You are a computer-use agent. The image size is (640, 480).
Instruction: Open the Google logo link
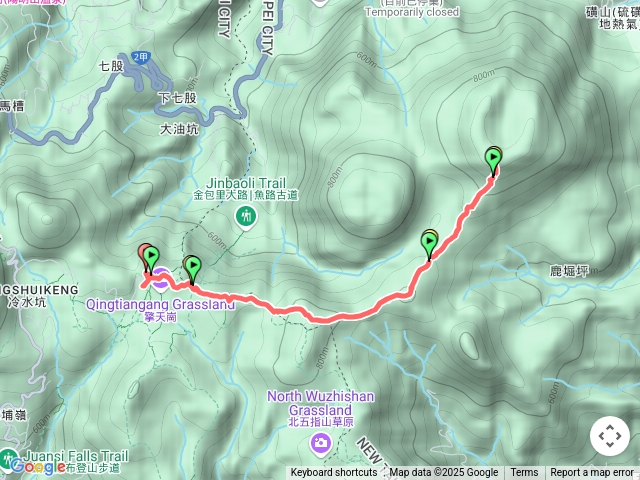pyautogui.click(x=38, y=466)
